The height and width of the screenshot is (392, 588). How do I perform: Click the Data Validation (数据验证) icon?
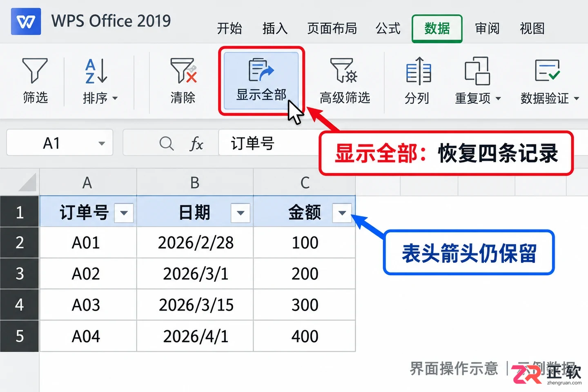[x=547, y=71]
